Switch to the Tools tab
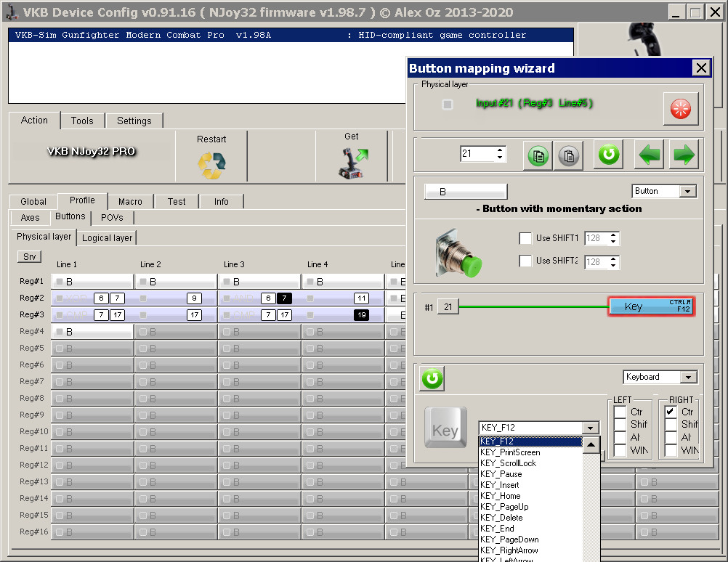Viewport: 728px width, 562px height. tap(82, 121)
